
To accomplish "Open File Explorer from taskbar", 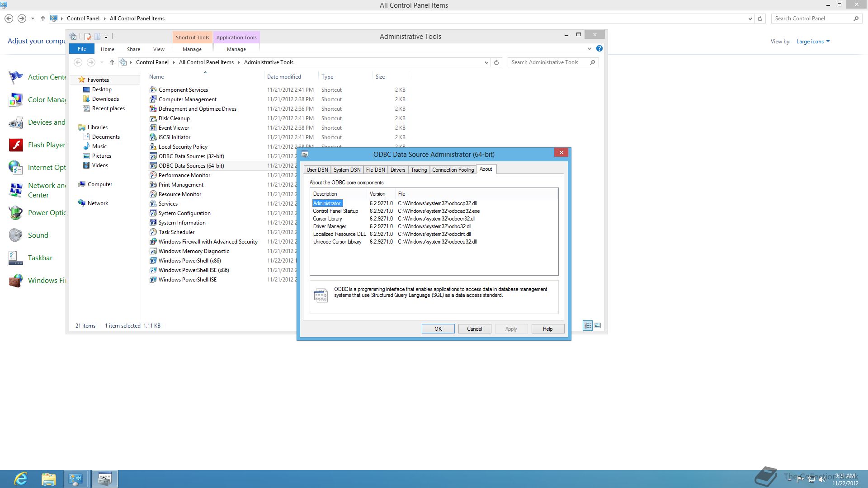I will pyautogui.click(x=48, y=479).
